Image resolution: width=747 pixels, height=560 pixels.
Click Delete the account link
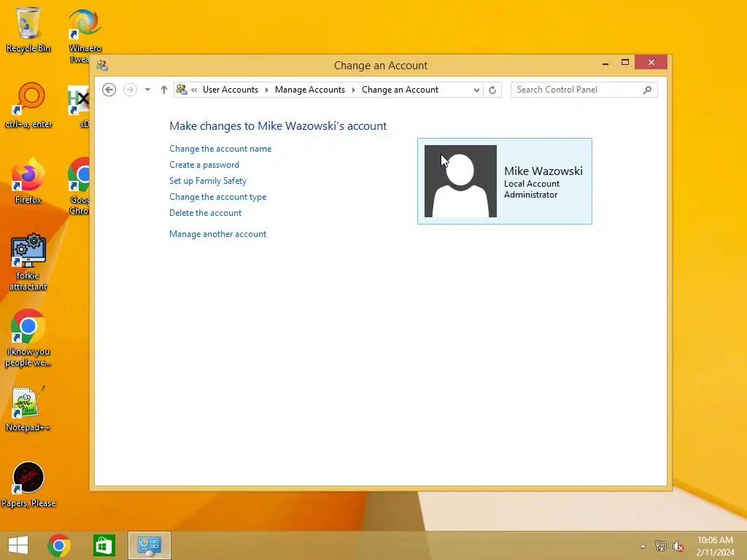(x=205, y=213)
